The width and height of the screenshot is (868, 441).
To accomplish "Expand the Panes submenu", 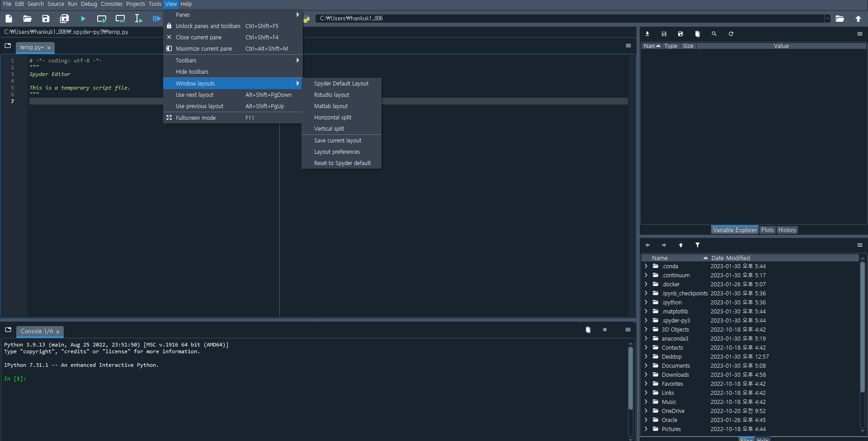I will [233, 15].
